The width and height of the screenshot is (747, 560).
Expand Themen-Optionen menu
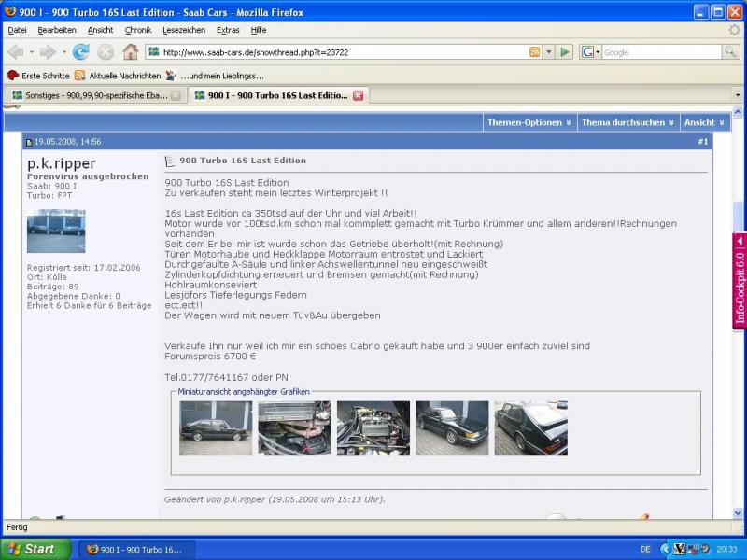[x=529, y=123]
